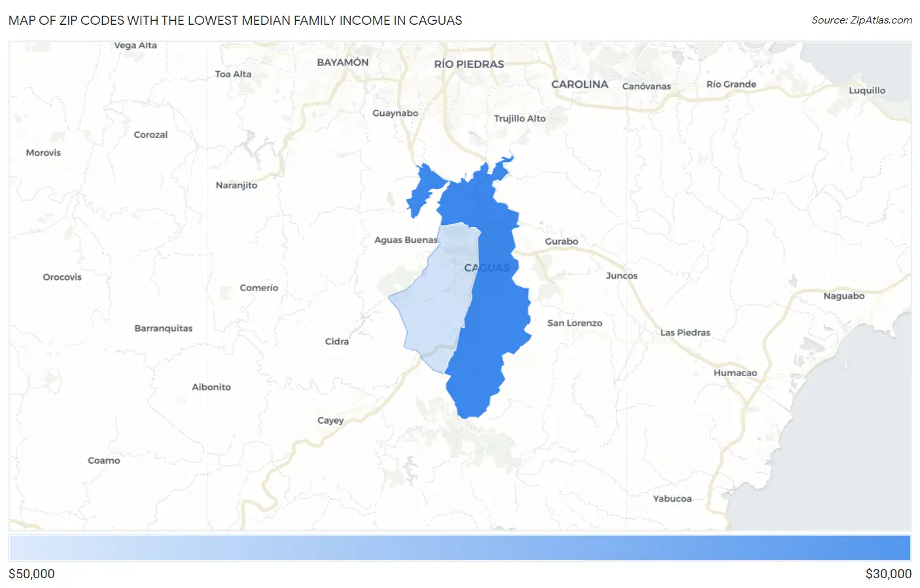This screenshot has height=588, width=920.
Task: Click the 'Luquillo' map label
Action: (867, 91)
